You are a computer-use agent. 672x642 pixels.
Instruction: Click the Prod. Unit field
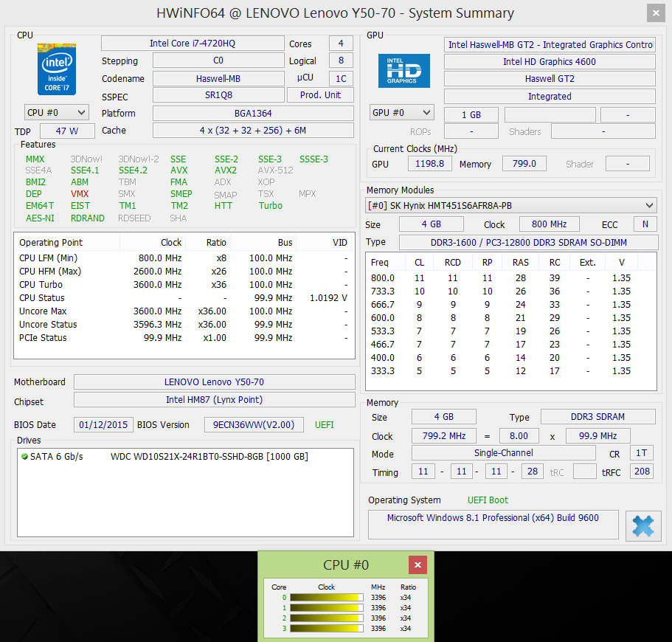pyautogui.click(x=321, y=94)
